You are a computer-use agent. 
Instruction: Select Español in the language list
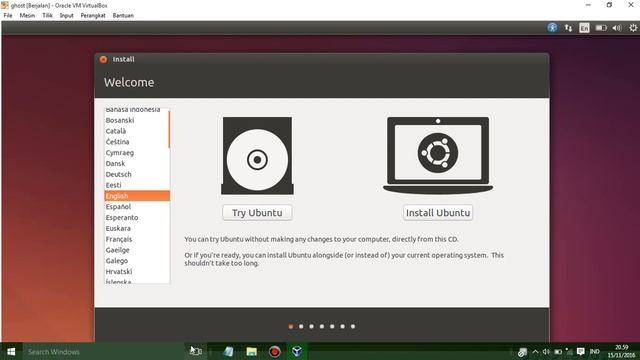137,207
